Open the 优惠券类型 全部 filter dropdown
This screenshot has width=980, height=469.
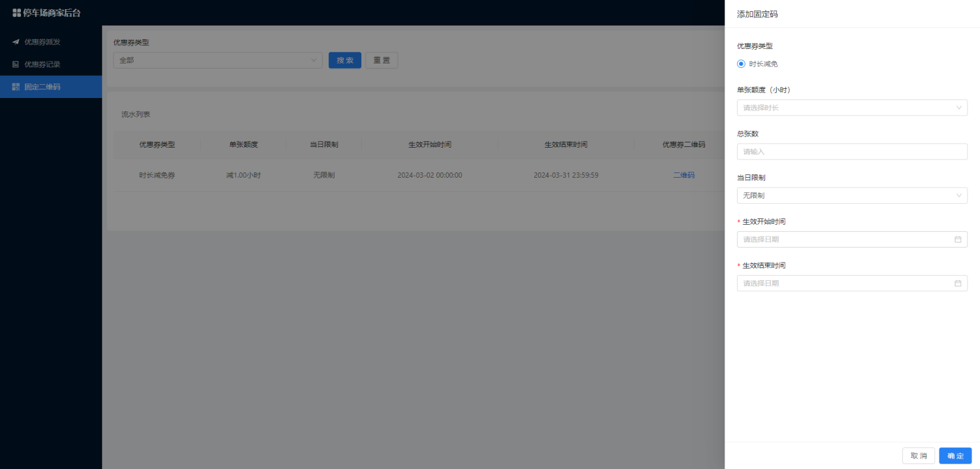point(218,60)
